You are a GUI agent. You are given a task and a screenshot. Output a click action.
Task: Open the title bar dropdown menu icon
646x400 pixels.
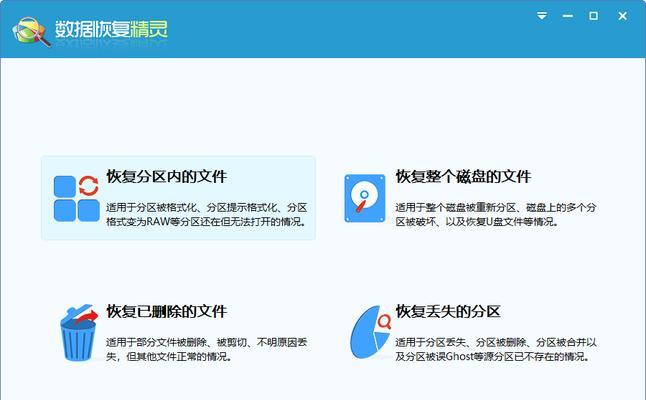point(542,16)
